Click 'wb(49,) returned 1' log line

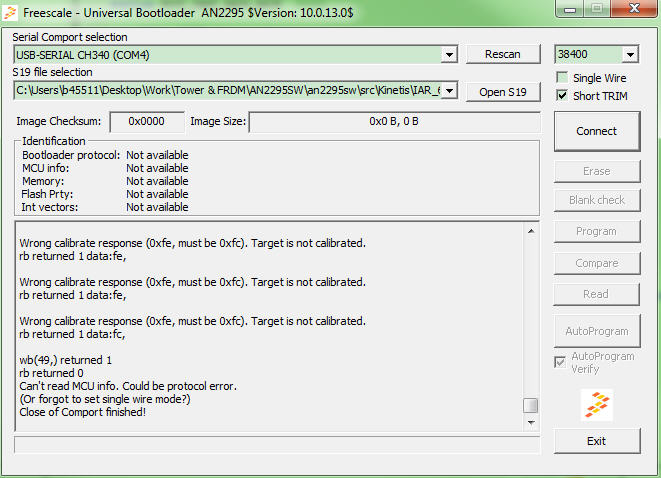click(x=65, y=360)
